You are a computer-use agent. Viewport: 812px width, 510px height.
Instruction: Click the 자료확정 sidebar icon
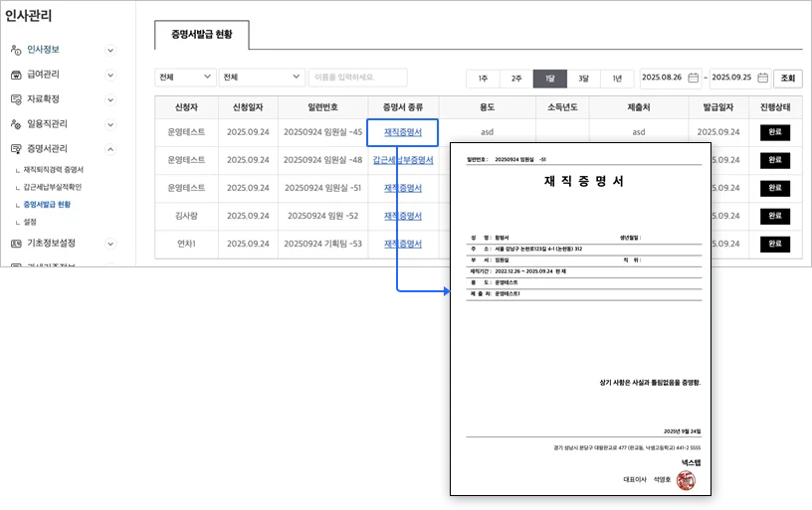16,99
